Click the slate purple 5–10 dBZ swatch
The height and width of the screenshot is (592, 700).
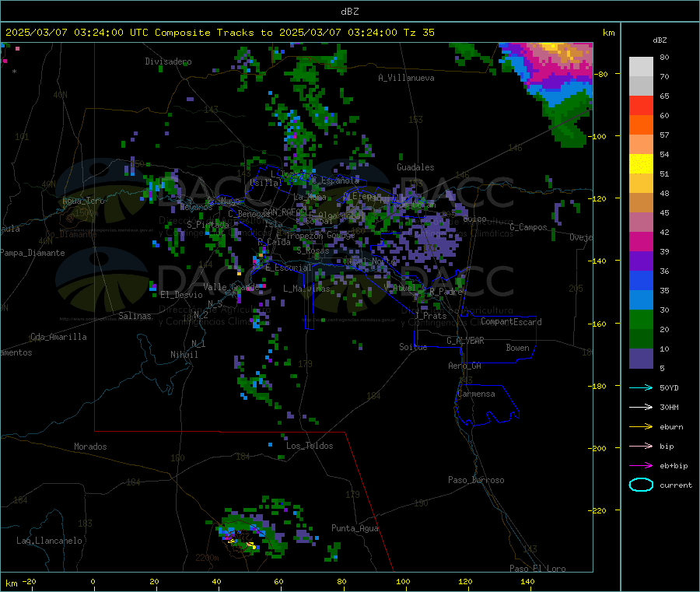(641, 359)
